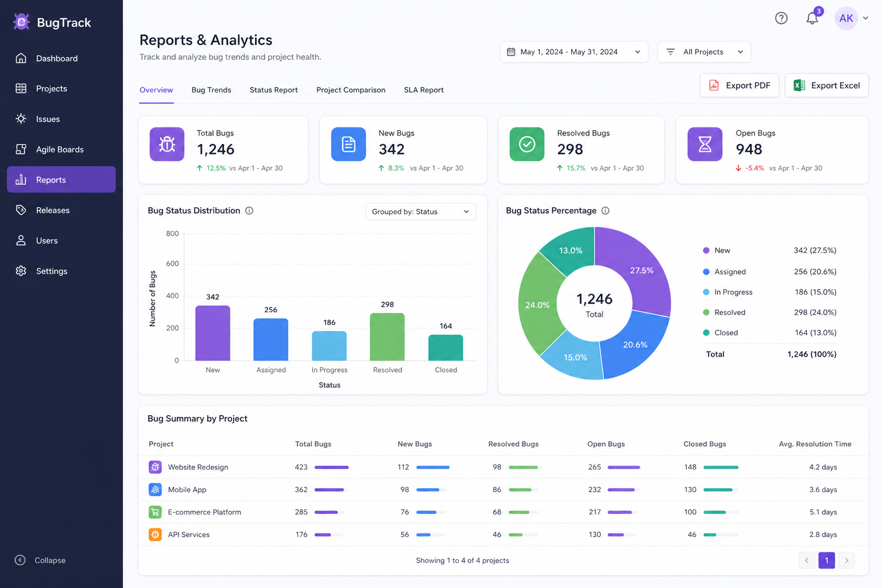The image size is (882, 588).
Task: Click the filter icon beside All Projects
Action: [670, 52]
